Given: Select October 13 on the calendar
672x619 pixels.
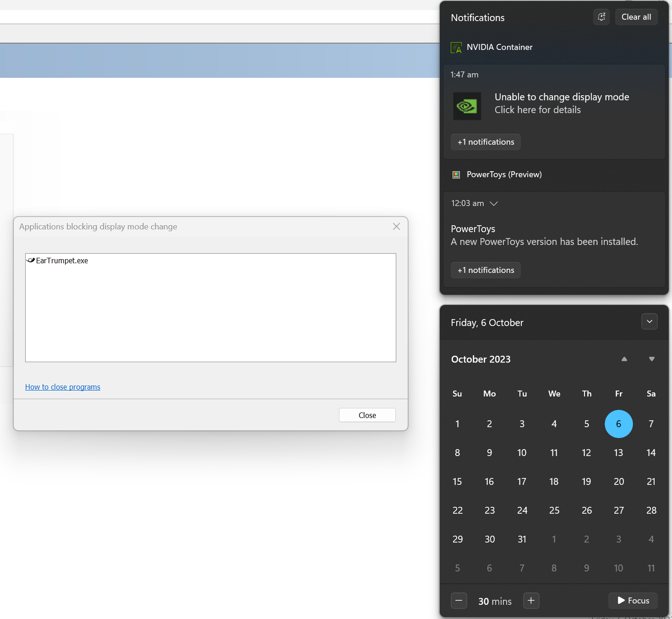Looking at the screenshot, I should [618, 452].
